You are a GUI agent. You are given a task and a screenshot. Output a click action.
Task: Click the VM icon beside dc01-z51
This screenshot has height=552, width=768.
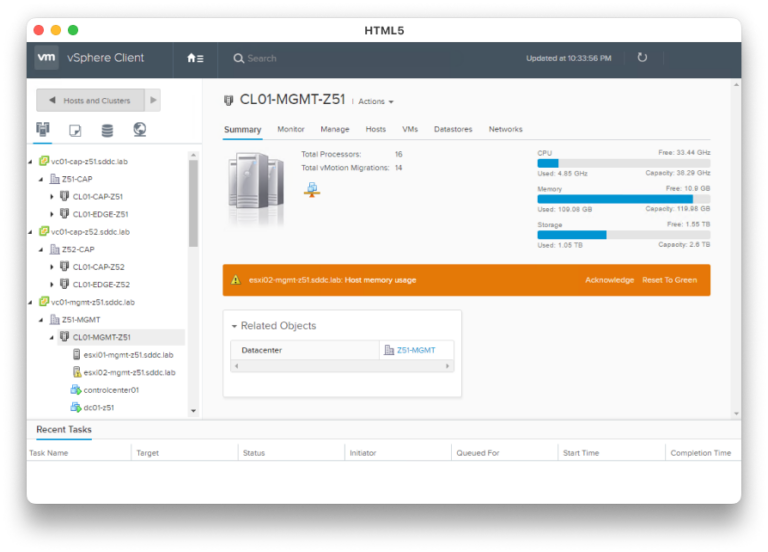(x=76, y=407)
